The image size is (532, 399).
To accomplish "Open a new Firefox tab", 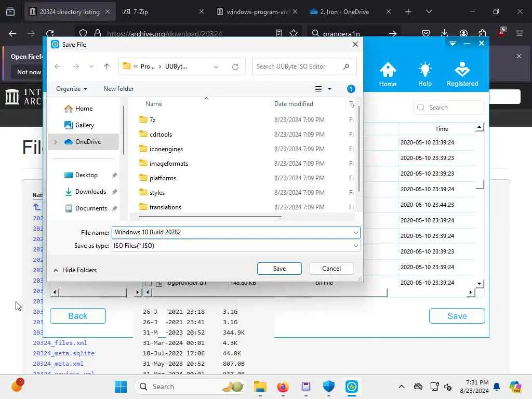I will (408, 11).
